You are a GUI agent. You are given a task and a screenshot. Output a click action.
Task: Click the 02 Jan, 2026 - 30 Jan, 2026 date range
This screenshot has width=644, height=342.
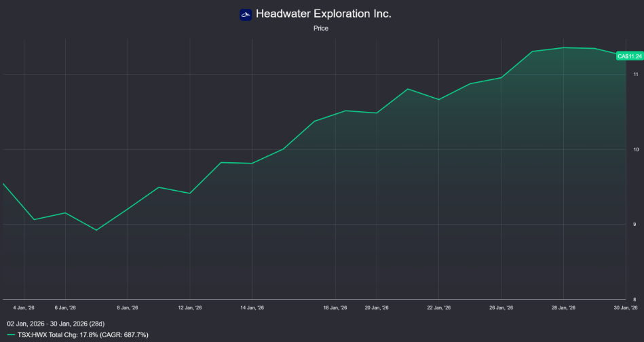tap(56, 324)
